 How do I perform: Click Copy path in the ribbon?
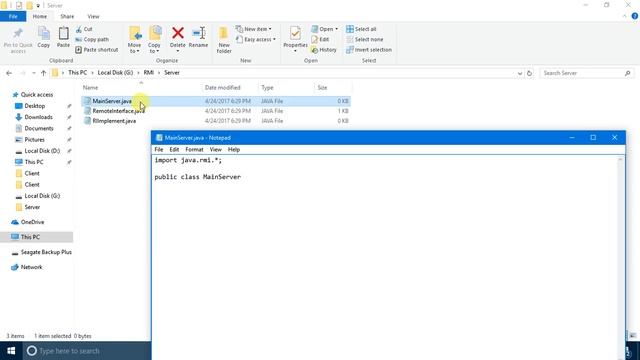tap(92, 39)
